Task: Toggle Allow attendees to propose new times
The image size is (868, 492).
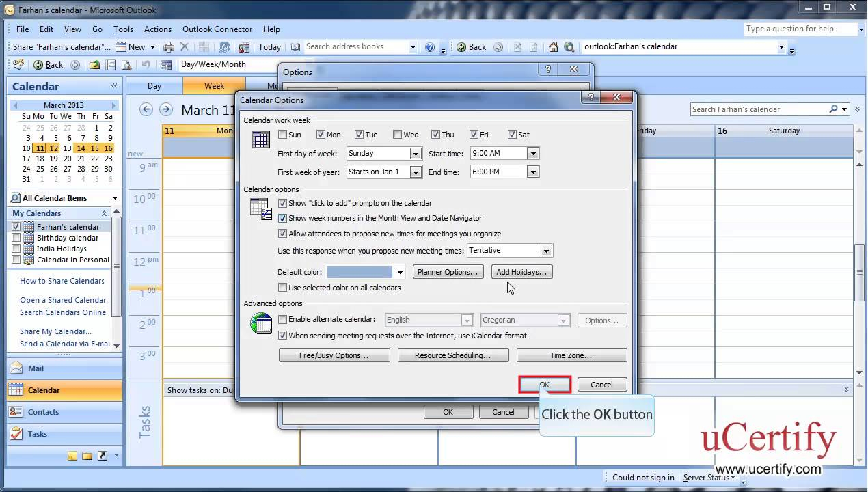Action: pos(283,234)
